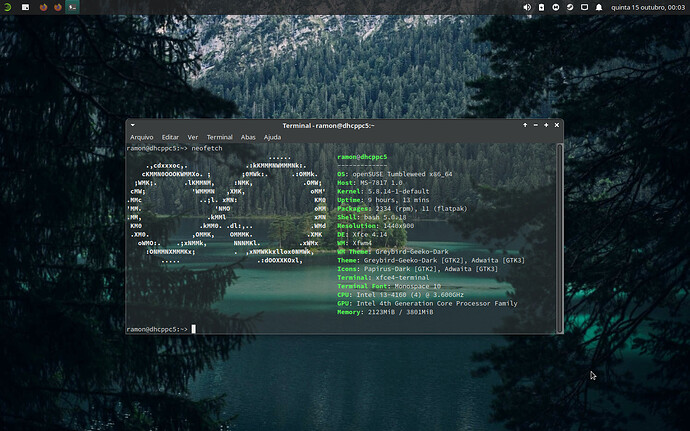This screenshot has height=431, width=690.
Task: Open the Editar menu
Action: [170, 137]
